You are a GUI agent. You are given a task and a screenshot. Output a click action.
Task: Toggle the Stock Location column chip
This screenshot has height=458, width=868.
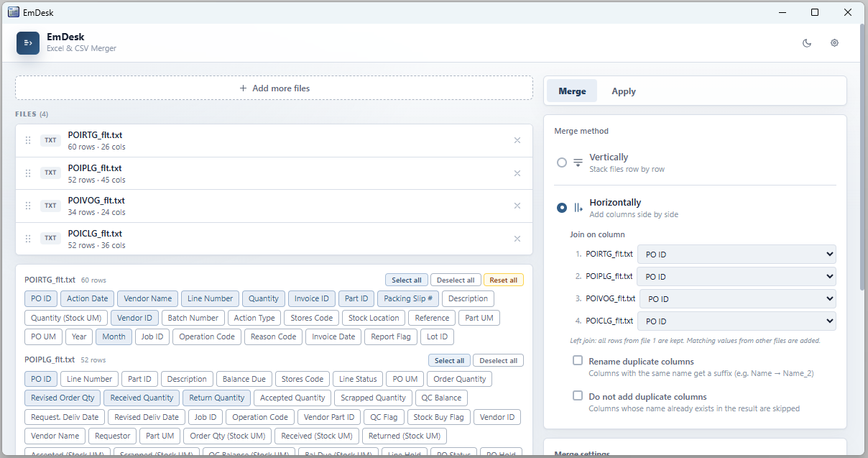tap(374, 318)
